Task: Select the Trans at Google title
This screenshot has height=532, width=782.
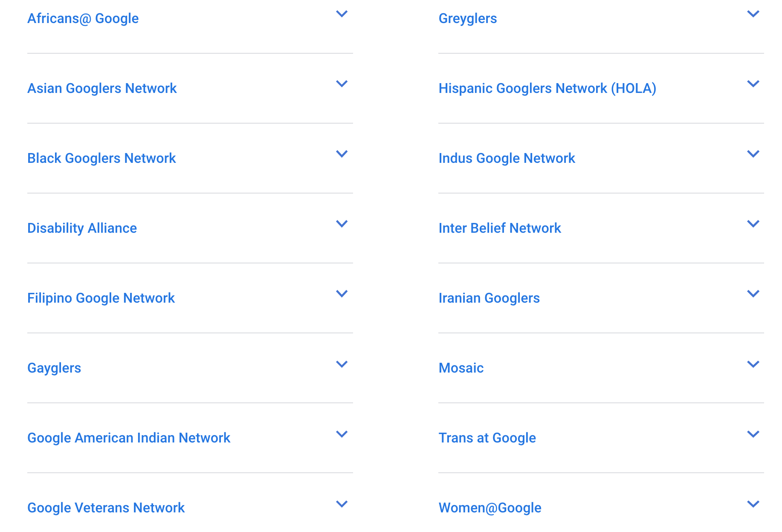Action: click(487, 438)
